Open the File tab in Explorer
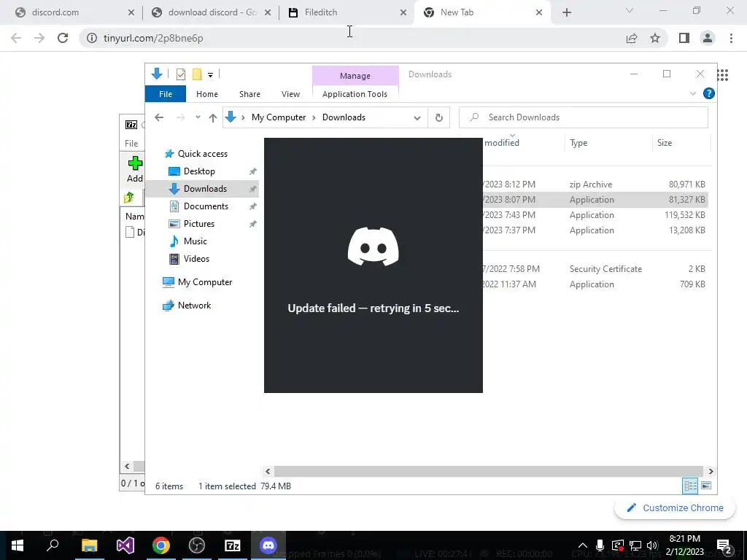This screenshot has width=747, height=560. (166, 94)
